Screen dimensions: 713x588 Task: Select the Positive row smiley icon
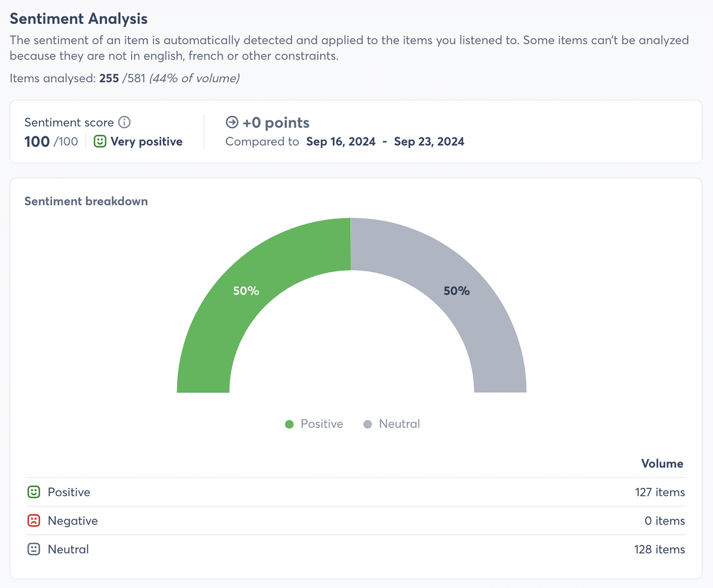coord(34,492)
